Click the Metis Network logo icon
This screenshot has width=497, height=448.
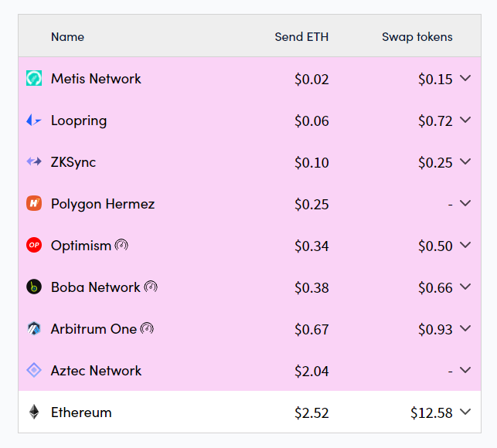point(34,78)
